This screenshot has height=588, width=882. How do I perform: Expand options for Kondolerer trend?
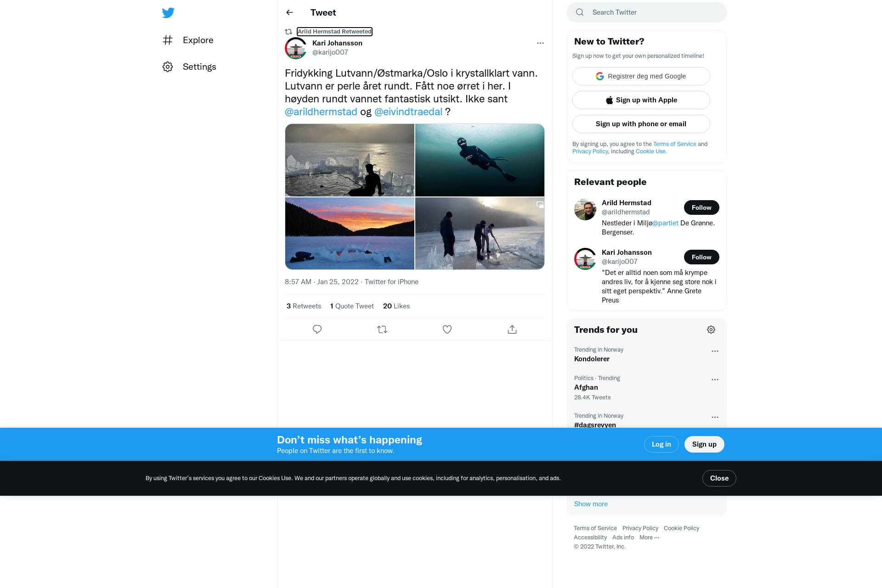[715, 351]
